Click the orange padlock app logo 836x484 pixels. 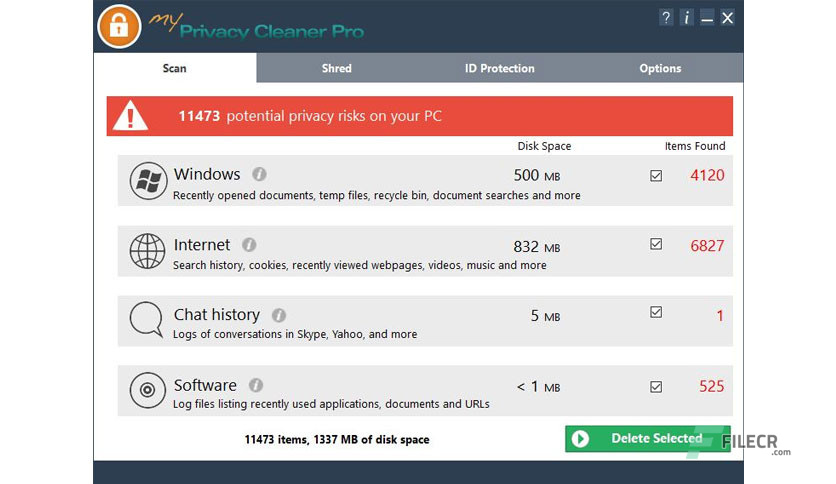119,26
